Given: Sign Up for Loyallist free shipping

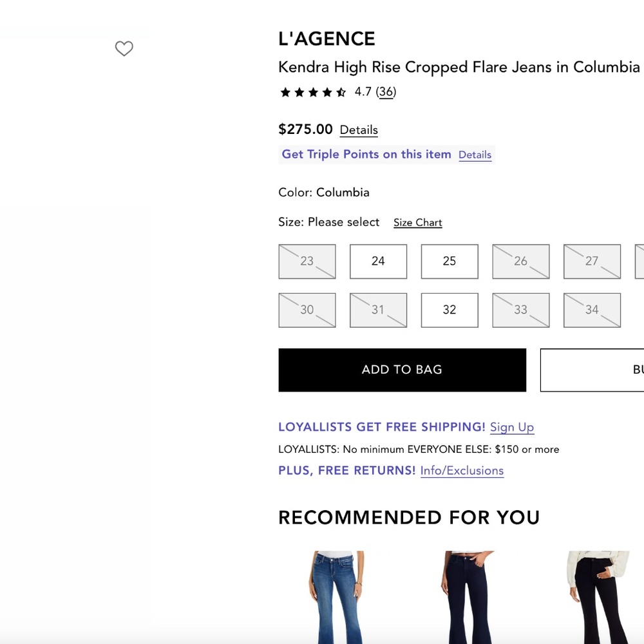Looking at the screenshot, I should click(x=512, y=427).
